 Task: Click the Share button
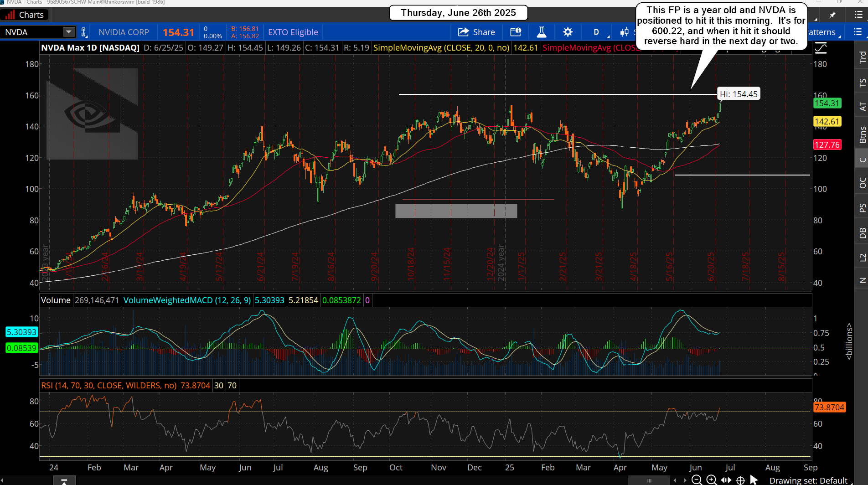pyautogui.click(x=476, y=32)
